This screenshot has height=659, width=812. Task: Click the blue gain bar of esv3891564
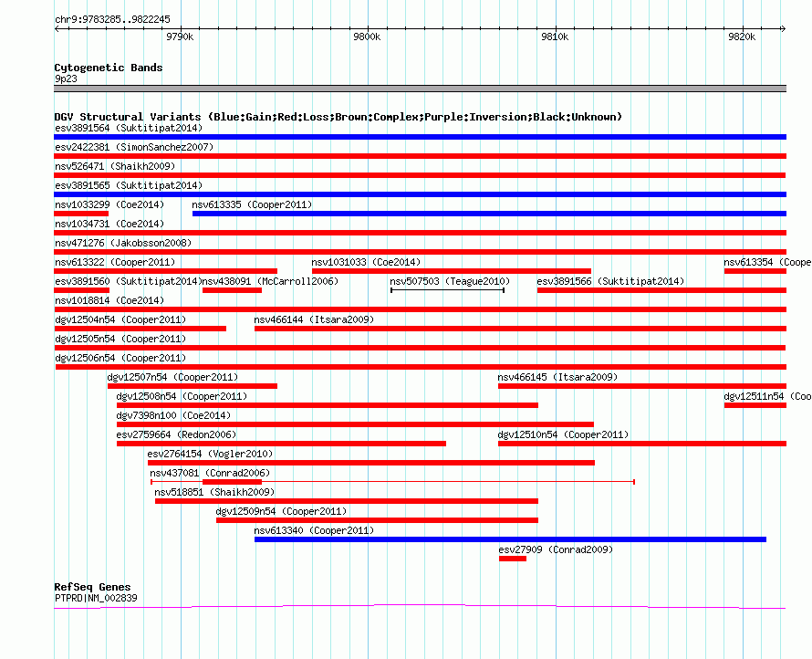pos(420,137)
